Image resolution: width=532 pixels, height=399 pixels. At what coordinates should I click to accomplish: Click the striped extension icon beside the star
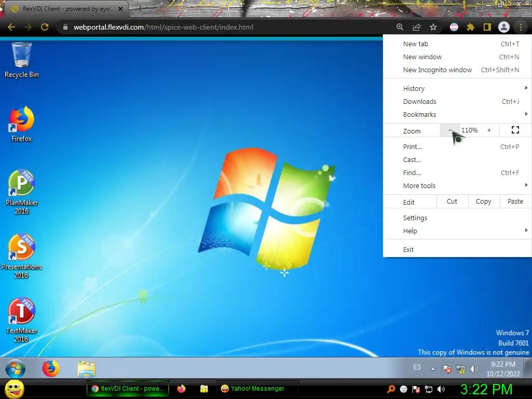click(454, 27)
